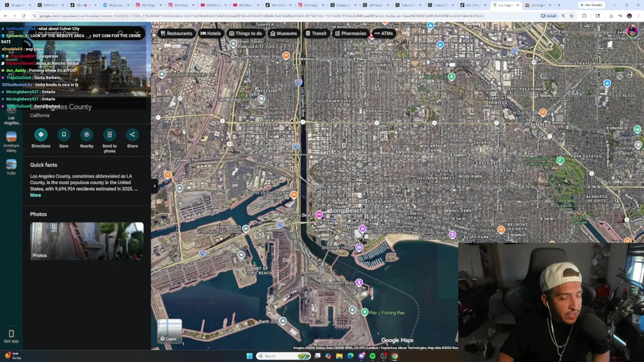Show Museums on map
The image size is (644, 362).
(x=283, y=33)
